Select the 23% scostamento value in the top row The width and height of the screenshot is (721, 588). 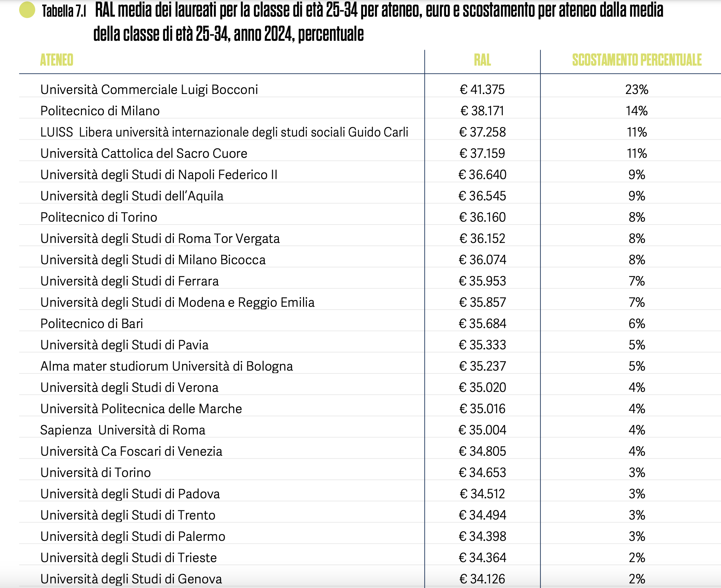[x=637, y=89]
